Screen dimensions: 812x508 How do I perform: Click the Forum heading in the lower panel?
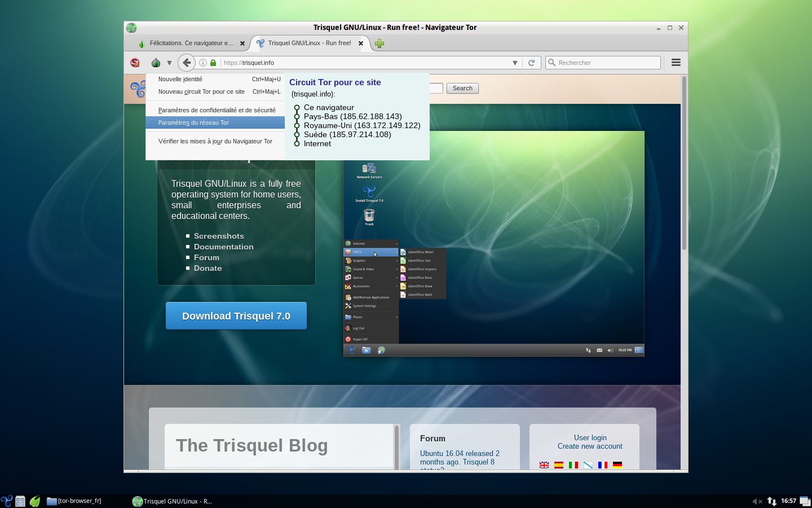tap(433, 439)
